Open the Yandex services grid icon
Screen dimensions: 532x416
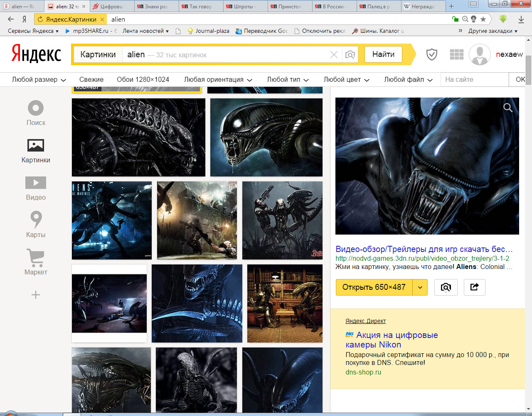click(x=456, y=54)
